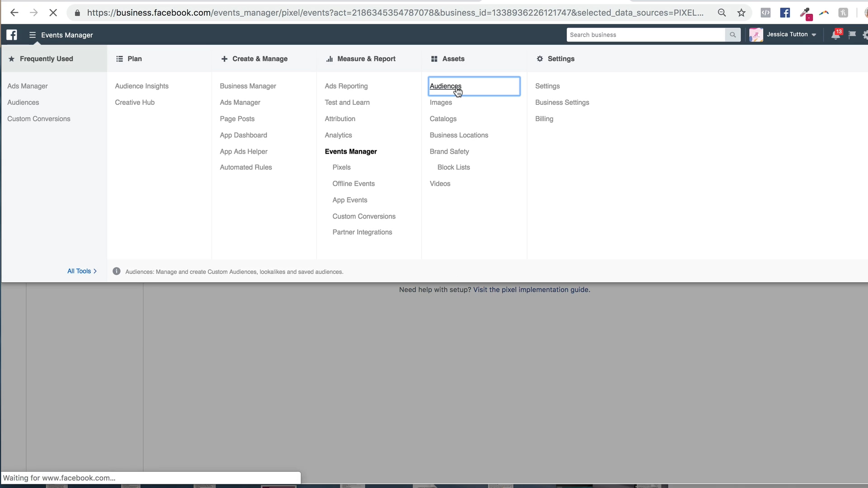Click the zoom magnifier icon in address bar
The width and height of the screenshot is (868, 488).
point(722,13)
